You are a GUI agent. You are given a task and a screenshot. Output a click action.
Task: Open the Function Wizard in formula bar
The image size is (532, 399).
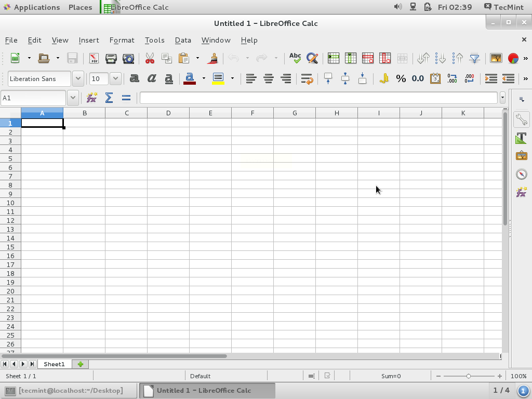coord(92,98)
